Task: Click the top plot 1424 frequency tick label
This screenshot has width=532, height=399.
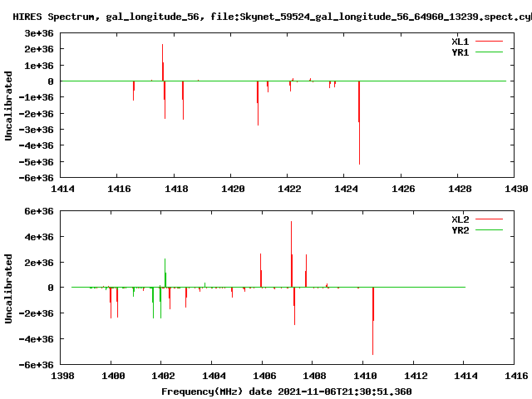Action: pyautogui.click(x=346, y=189)
